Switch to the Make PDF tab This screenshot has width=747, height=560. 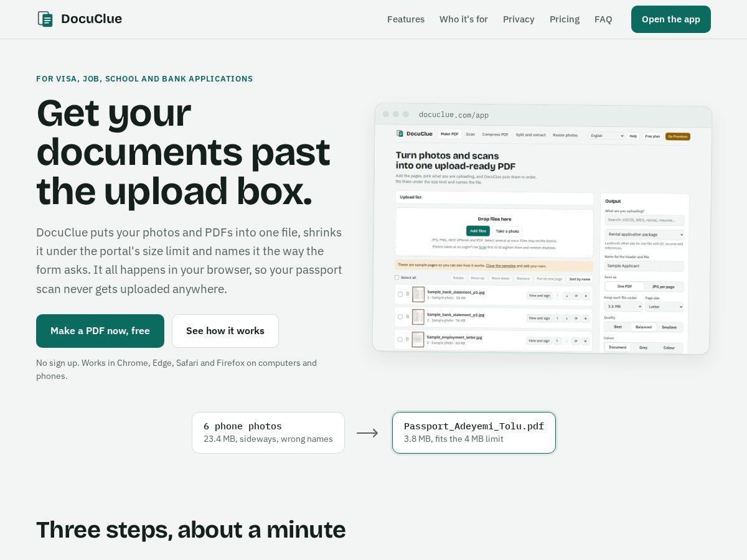coord(449,134)
